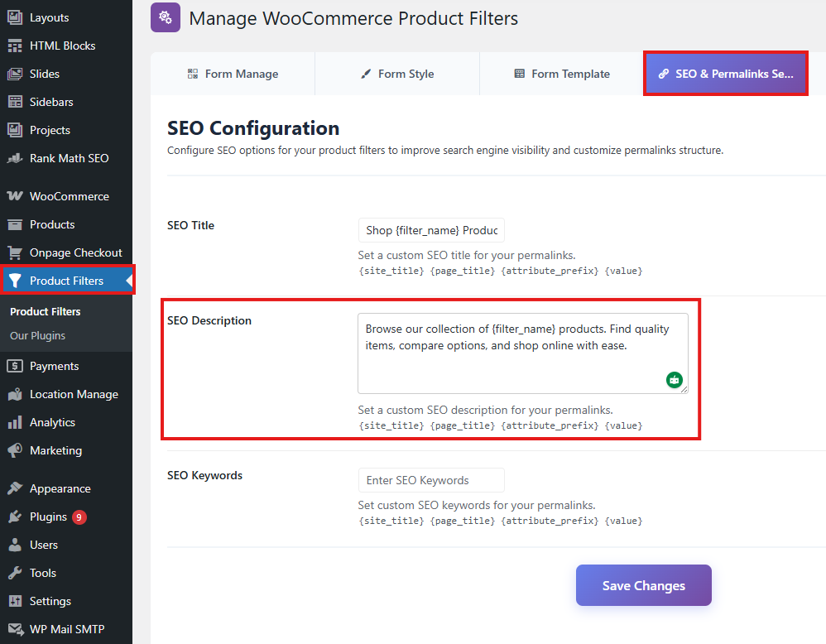Click the Form Template tab icon
Viewport: 826px width, 644px height.
click(x=520, y=74)
